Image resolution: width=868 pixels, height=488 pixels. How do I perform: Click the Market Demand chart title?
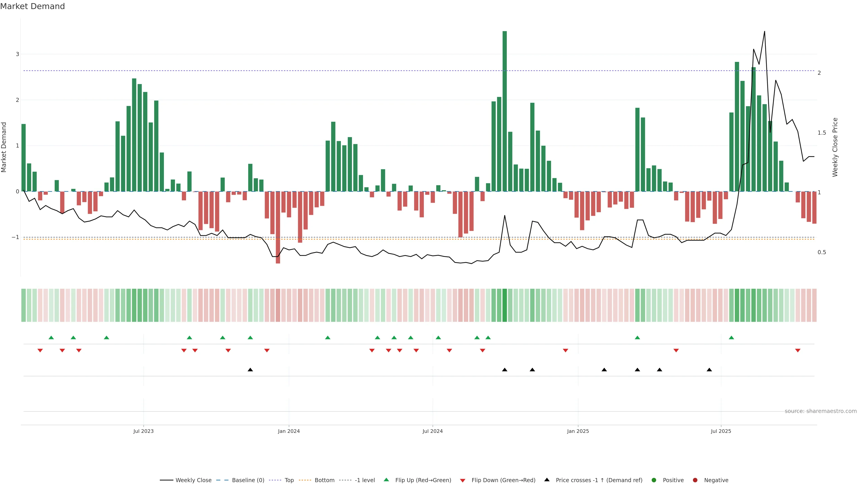(32, 6)
